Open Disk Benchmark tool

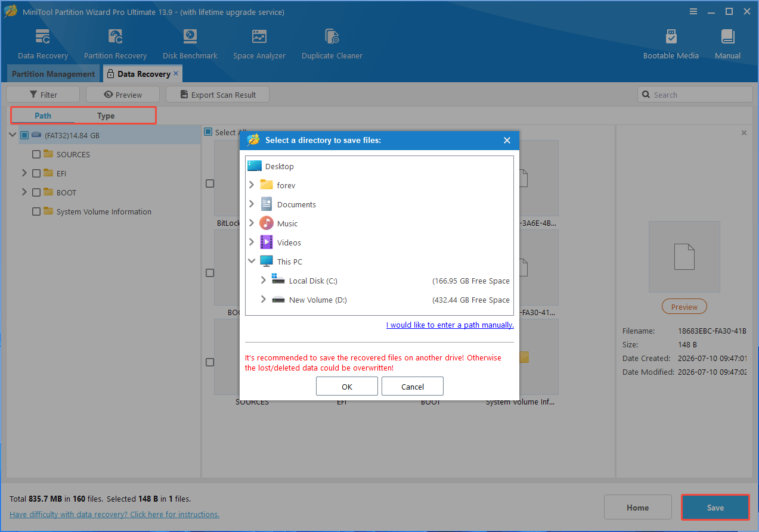coord(190,36)
